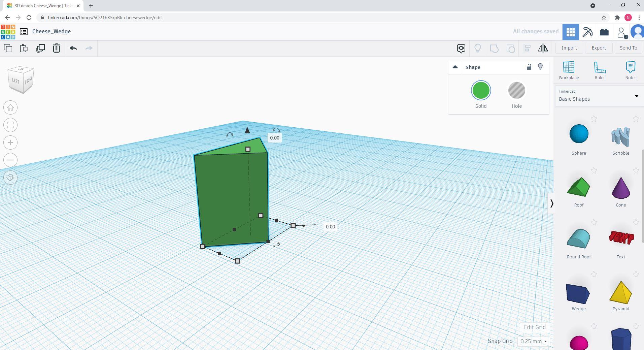
Task: Click the Home view button
Action: tap(10, 108)
